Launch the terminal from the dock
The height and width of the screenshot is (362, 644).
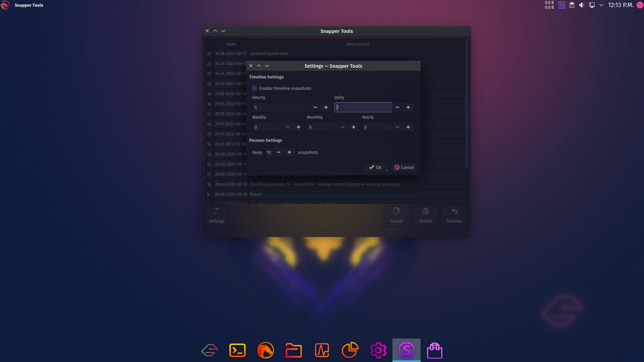tap(237, 350)
